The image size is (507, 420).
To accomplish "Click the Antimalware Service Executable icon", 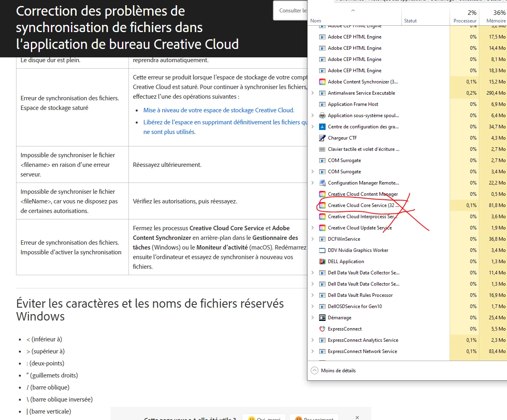I will pos(322,93).
